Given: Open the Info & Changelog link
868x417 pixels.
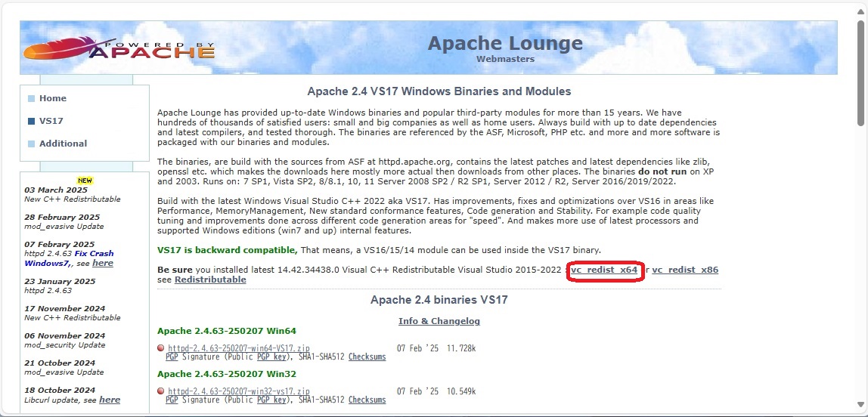Looking at the screenshot, I should click(x=439, y=321).
